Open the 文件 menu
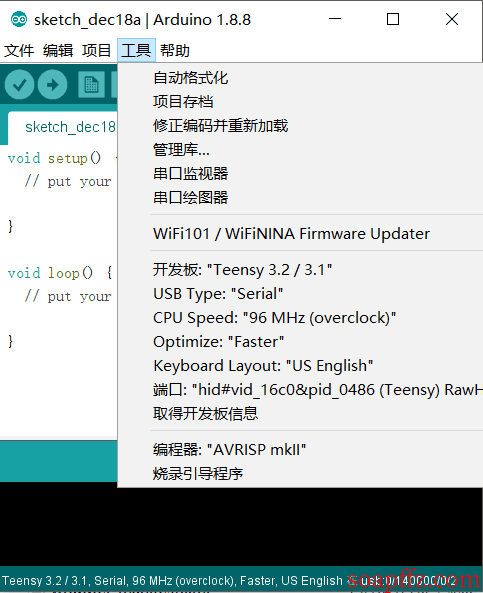 (19, 50)
